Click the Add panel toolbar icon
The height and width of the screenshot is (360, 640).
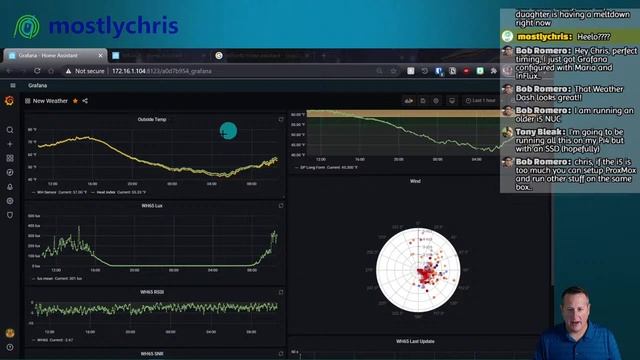409,101
